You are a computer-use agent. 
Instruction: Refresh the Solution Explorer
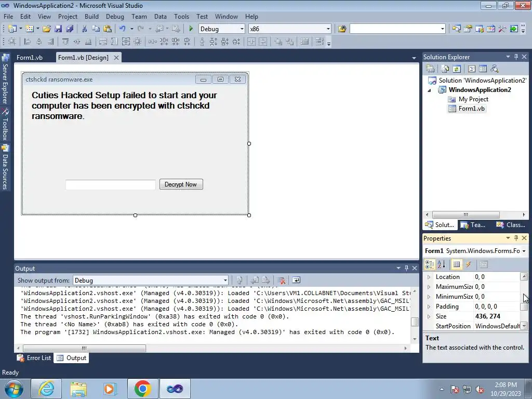point(457,69)
